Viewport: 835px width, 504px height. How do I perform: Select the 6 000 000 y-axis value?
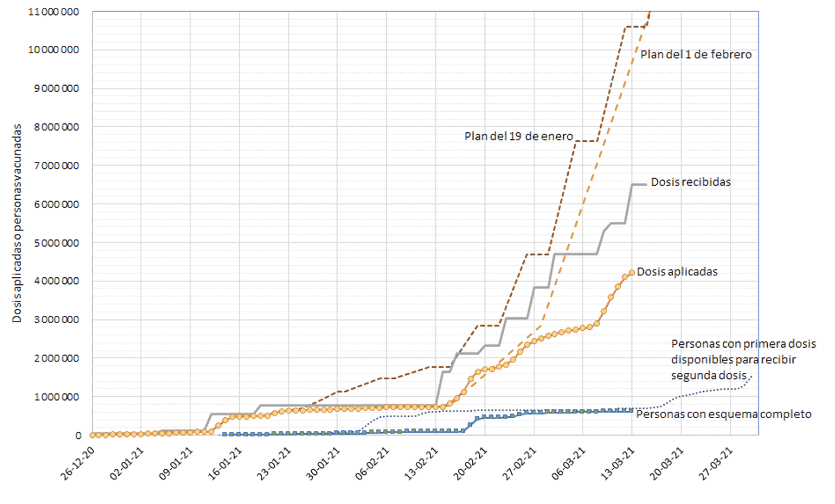tap(56, 204)
